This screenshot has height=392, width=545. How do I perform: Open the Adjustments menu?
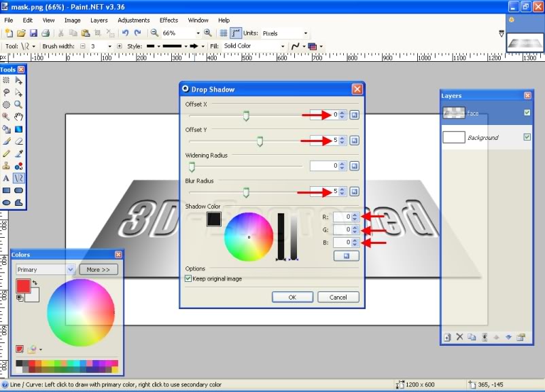pyautogui.click(x=134, y=20)
